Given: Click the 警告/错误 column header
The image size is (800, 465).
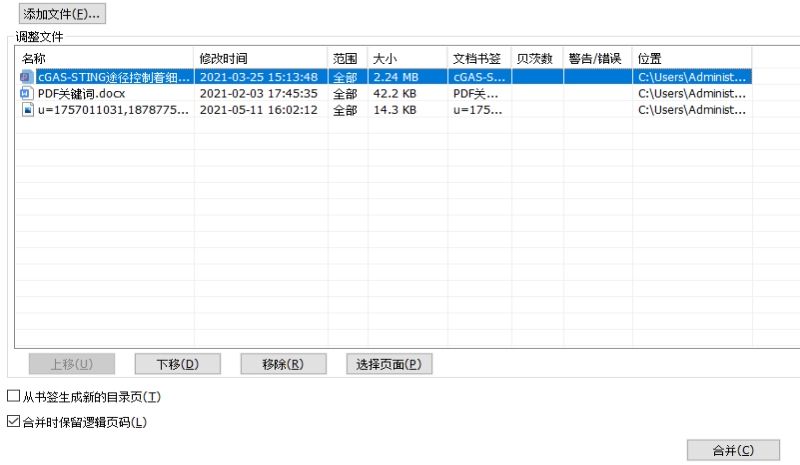Looking at the screenshot, I should tap(597, 59).
